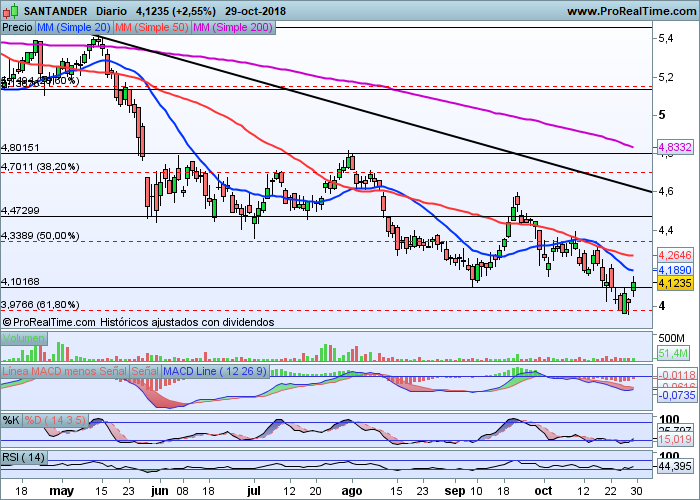Click the SANTANDER ticker name
The image size is (700, 500).
(53, 10)
